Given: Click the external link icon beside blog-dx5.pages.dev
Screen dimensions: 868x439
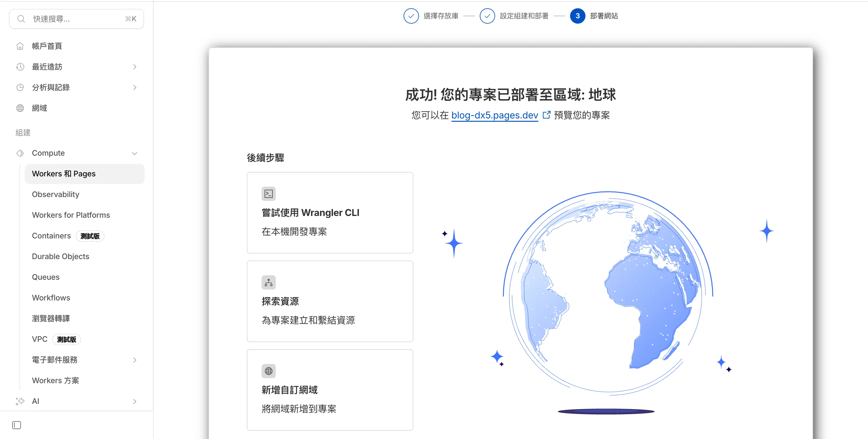Looking at the screenshot, I should [546, 115].
